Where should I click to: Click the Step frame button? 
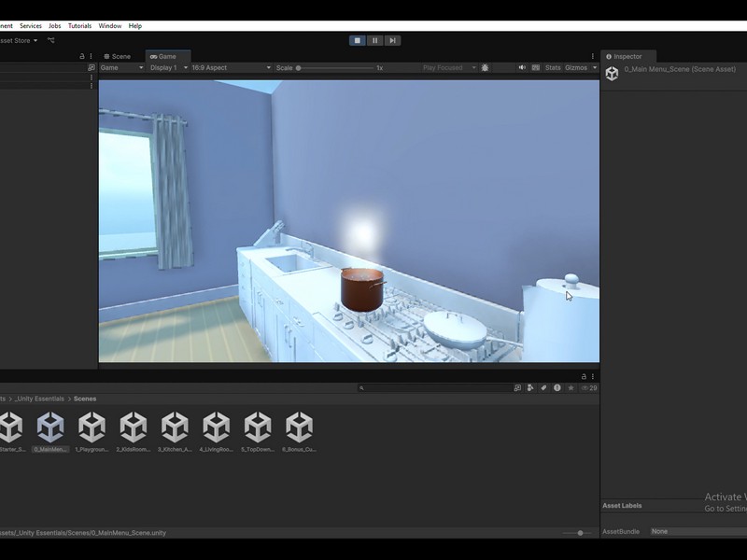[393, 40]
